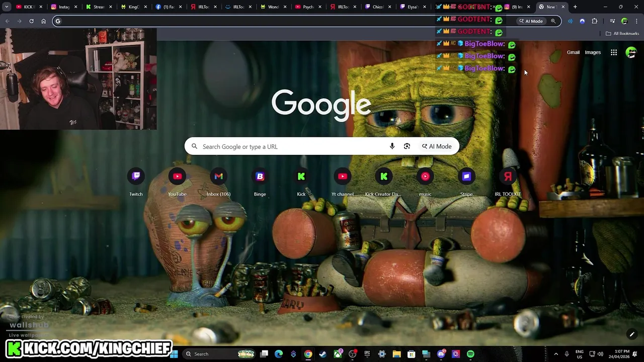Open the YouTube shortcut tile
Screen dimensions: 644x362
click(x=177, y=183)
